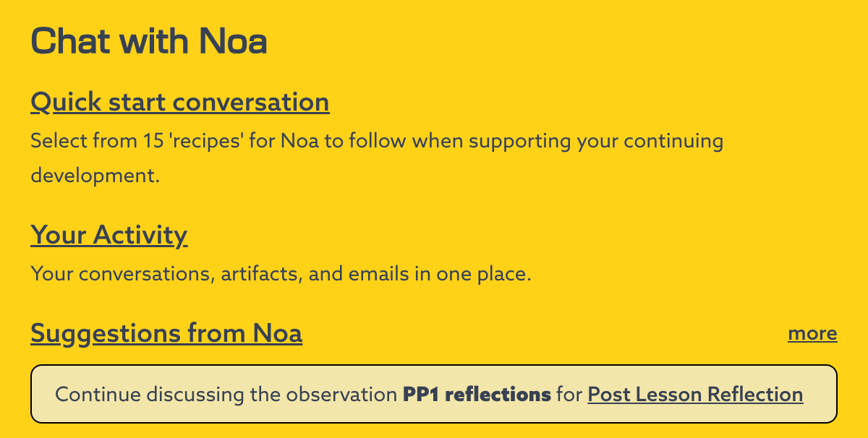Click the Your Activity description sentence
The height and width of the screenshot is (438, 868).
[281, 274]
